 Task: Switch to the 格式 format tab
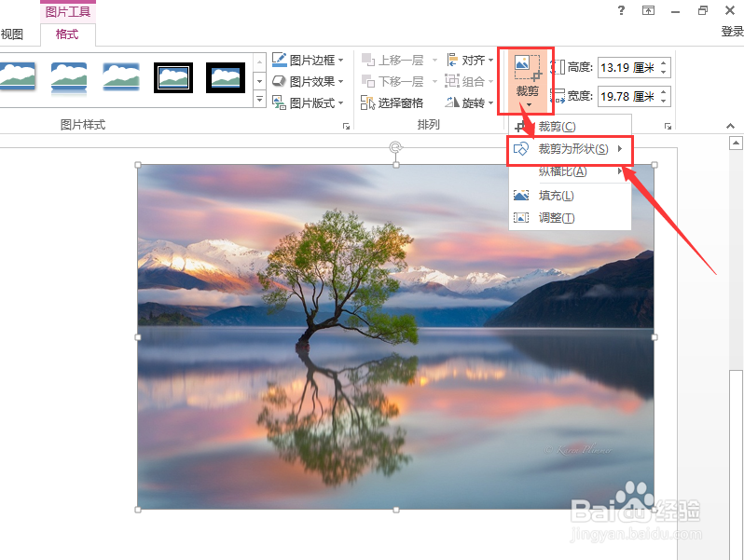[67, 34]
